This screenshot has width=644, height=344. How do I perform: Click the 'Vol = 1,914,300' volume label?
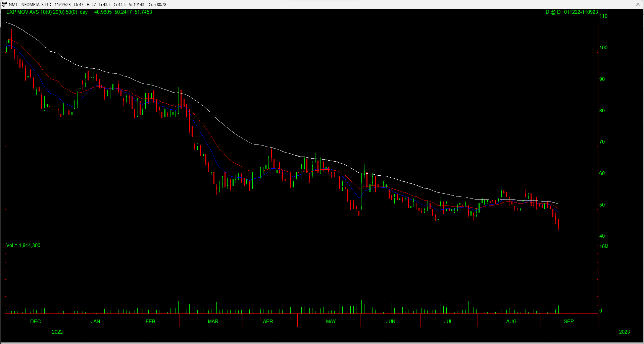tap(23, 245)
